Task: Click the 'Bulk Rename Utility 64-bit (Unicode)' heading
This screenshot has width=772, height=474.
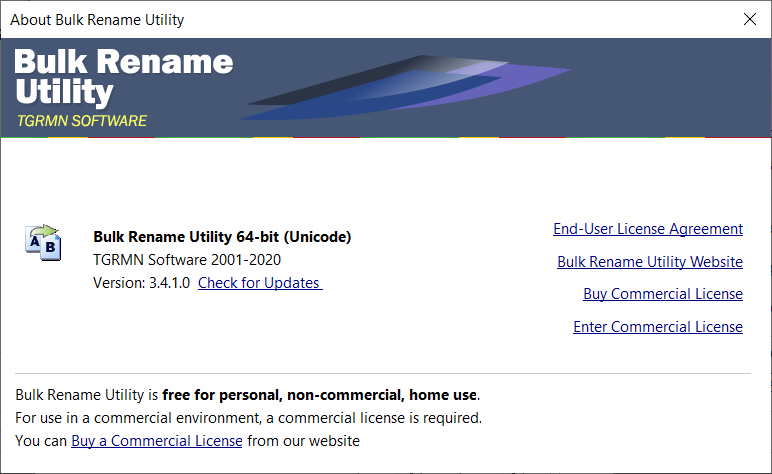Action: tap(222, 237)
